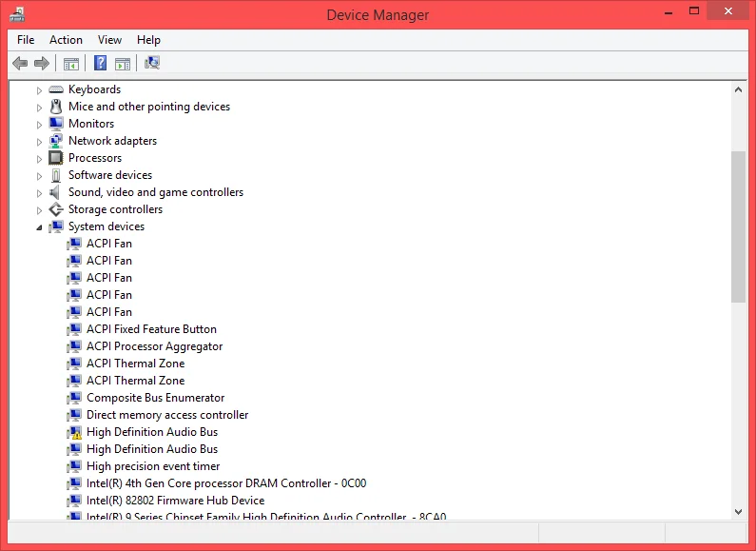Click the Software devices icon
Image resolution: width=756 pixels, height=551 pixels.
56,175
